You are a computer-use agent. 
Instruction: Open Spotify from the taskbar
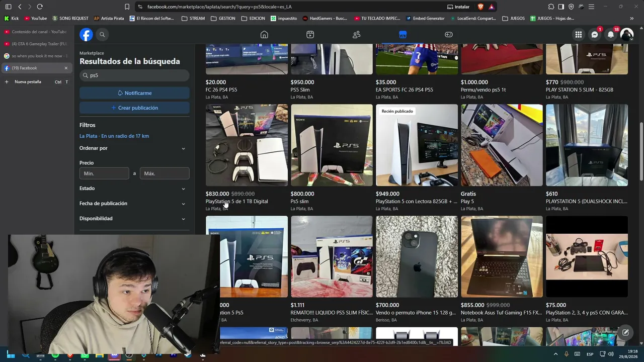[55, 355]
